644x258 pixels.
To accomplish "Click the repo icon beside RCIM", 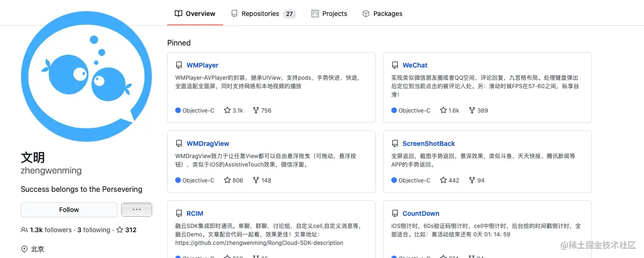I will (x=178, y=213).
